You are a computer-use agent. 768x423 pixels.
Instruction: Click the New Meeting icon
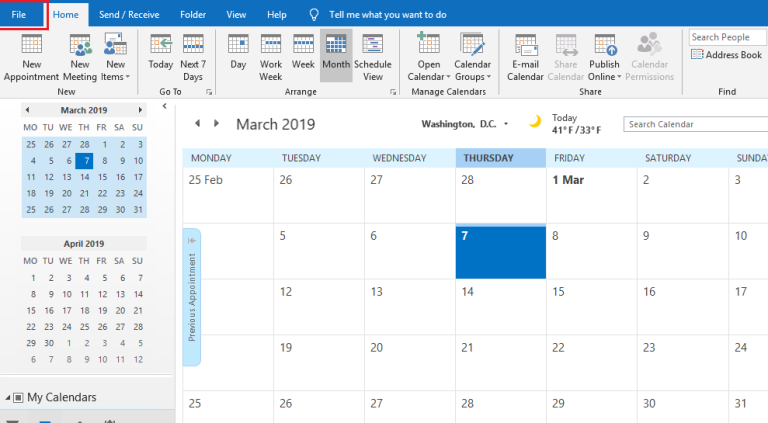point(80,57)
